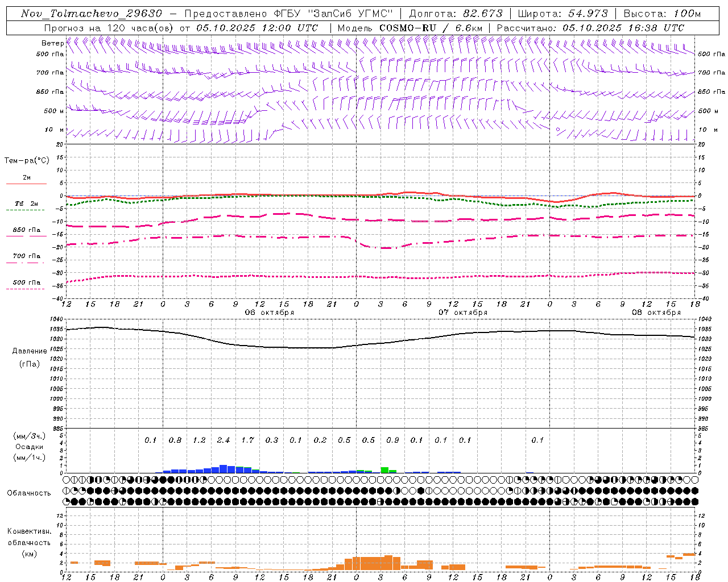Click the (мм/3ч.) precipitation unit label
The width and height of the screenshot is (728, 582).
(30, 436)
